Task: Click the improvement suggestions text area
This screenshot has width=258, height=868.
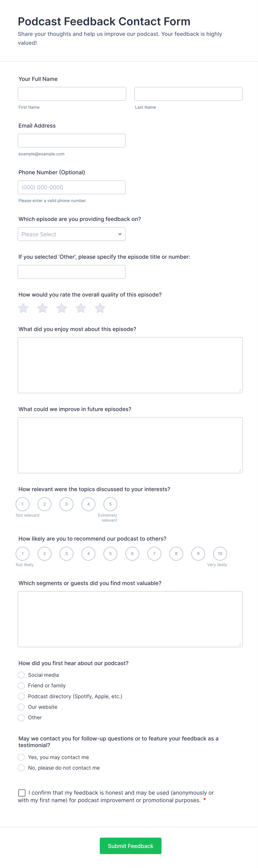Action: 130,445
